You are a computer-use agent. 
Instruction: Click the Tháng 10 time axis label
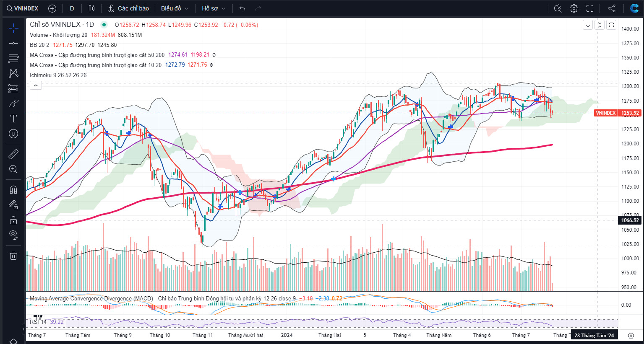(x=160, y=335)
